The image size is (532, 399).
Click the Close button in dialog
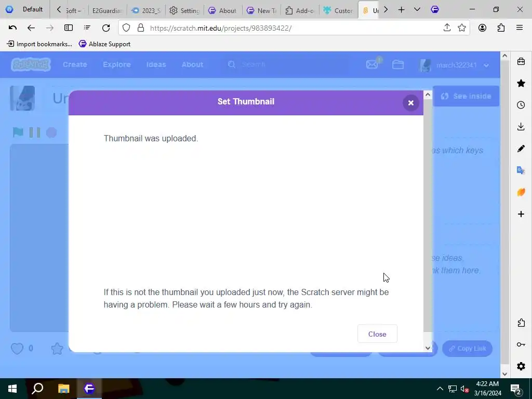pyautogui.click(x=377, y=334)
